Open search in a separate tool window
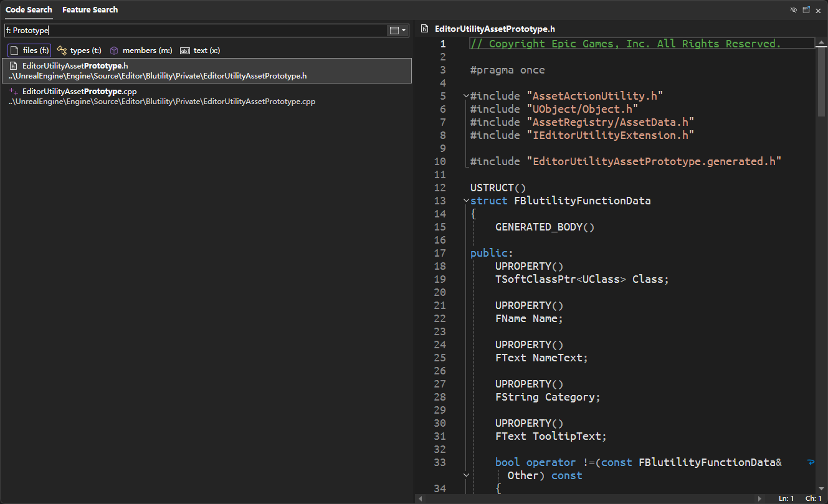828x504 pixels. (806, 10)
